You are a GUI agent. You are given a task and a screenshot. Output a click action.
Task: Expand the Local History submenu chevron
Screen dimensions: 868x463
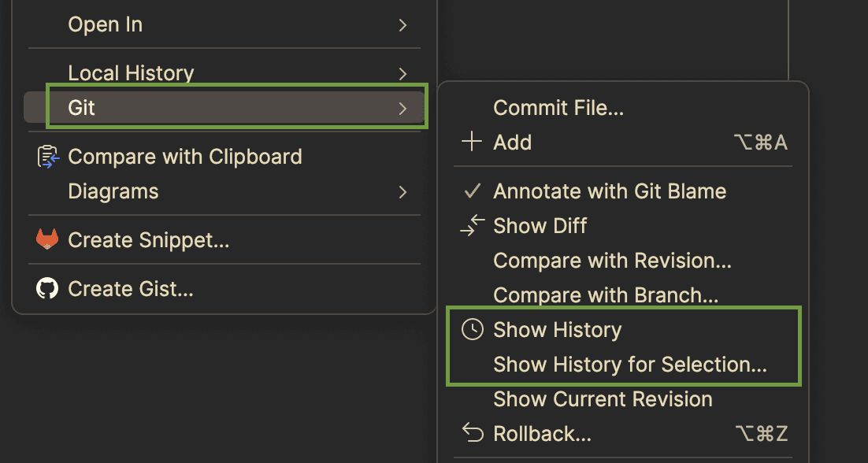pyautogui.click(x=403, y=73)
